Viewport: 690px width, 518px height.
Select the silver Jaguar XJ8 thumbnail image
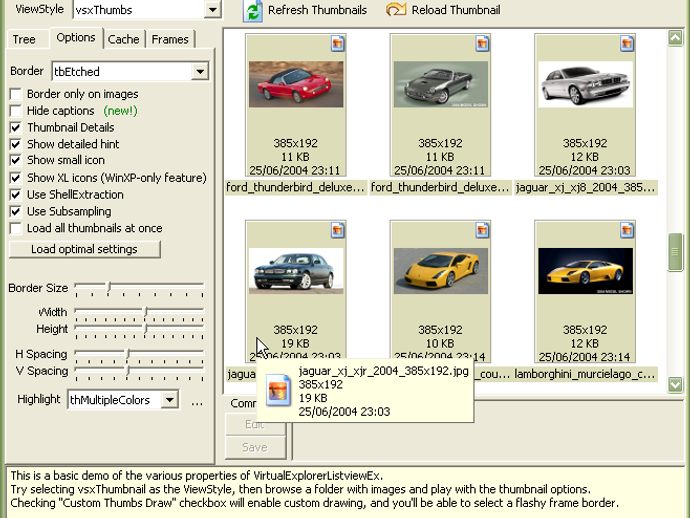tap(585, 84)
